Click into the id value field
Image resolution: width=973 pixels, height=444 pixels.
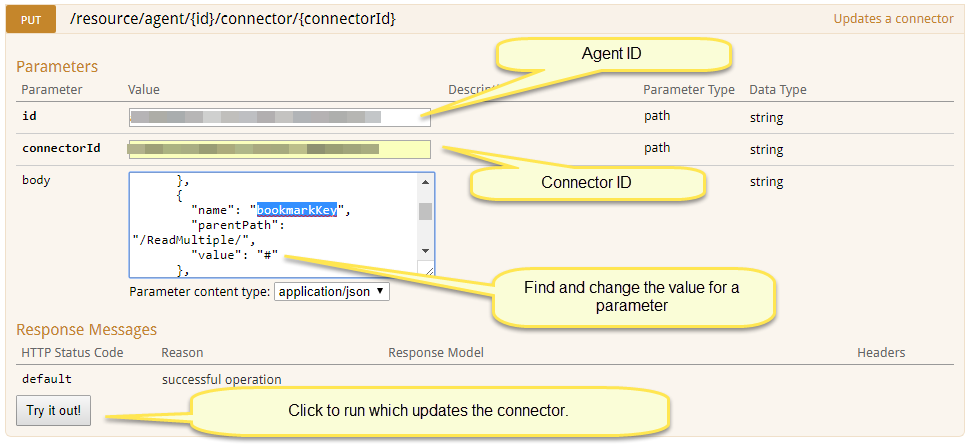click(279, 117)
